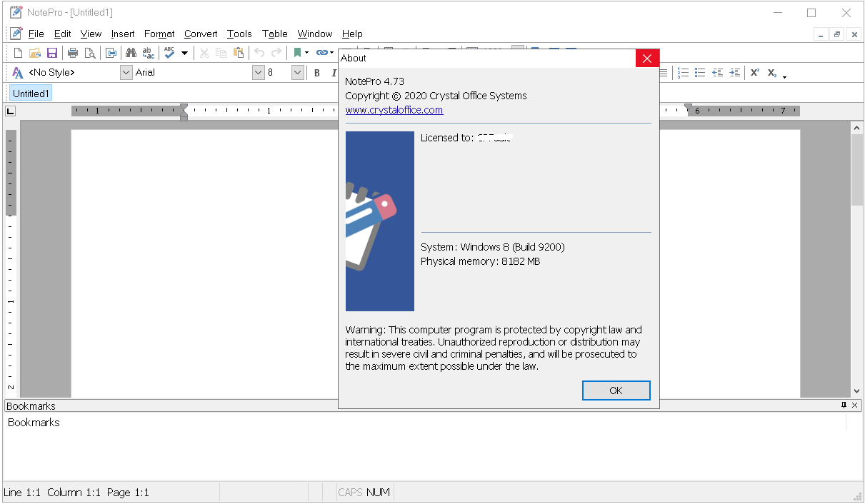The image size is (865, 504).
Task: Click the Decrease Indent icon
Action: [x=718, y=72]
